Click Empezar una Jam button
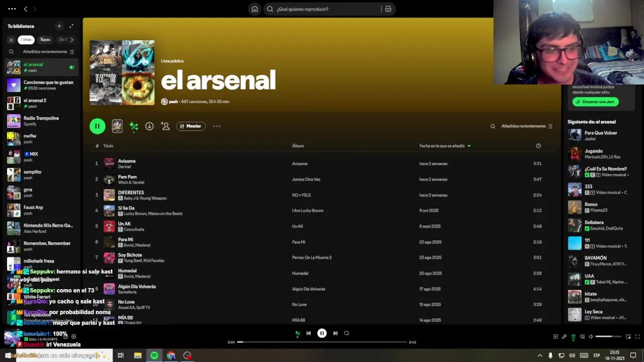This screenshot has width=644, height=362. 596,102
